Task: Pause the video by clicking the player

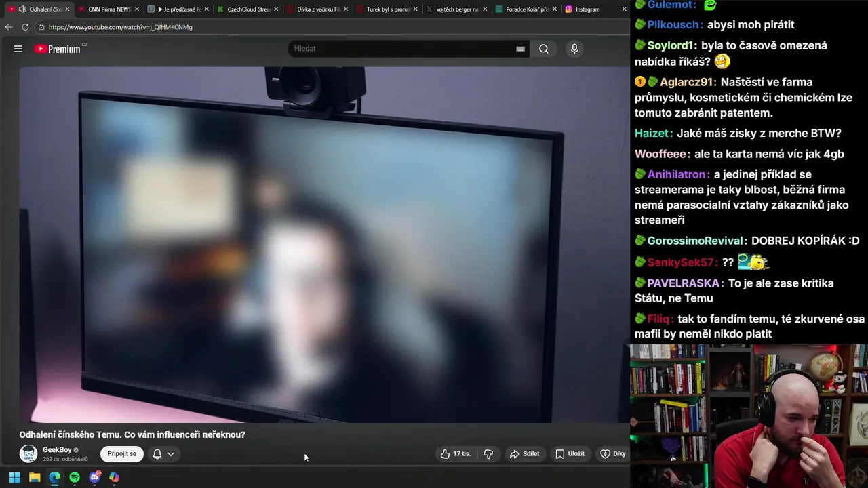Action: 324,244
